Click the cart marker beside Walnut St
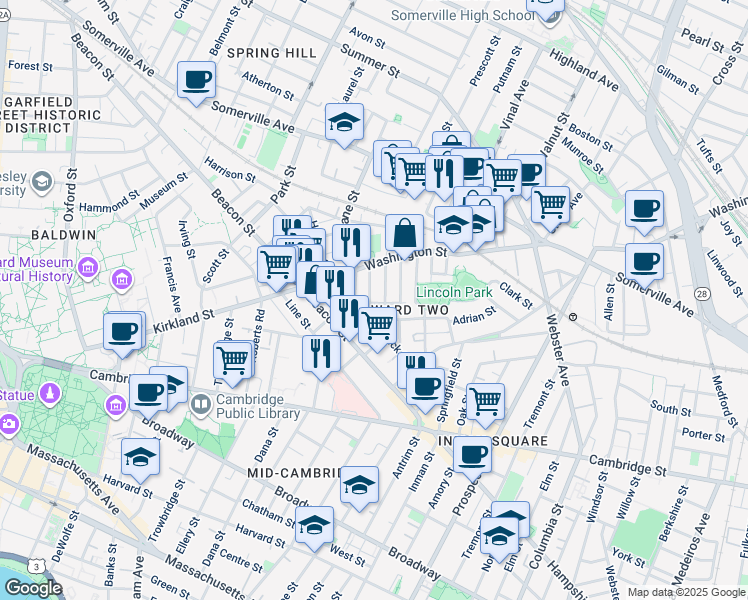The height and width of the screenshot is (600, 748). [x=550, y=207]
